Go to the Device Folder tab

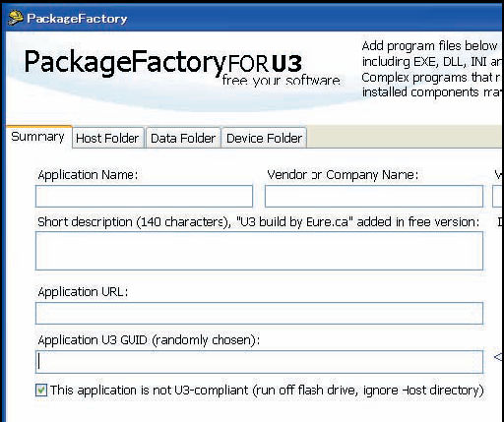click(x=264, y=138)
